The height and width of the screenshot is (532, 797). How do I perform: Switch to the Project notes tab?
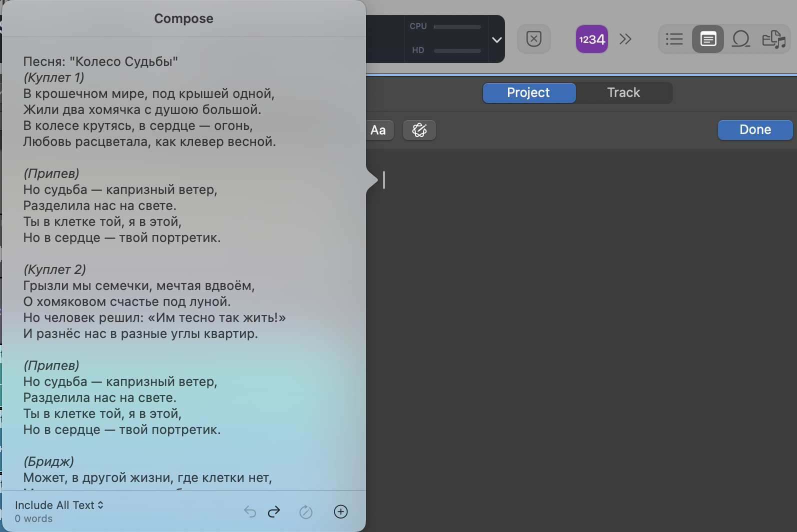[529, 92]
